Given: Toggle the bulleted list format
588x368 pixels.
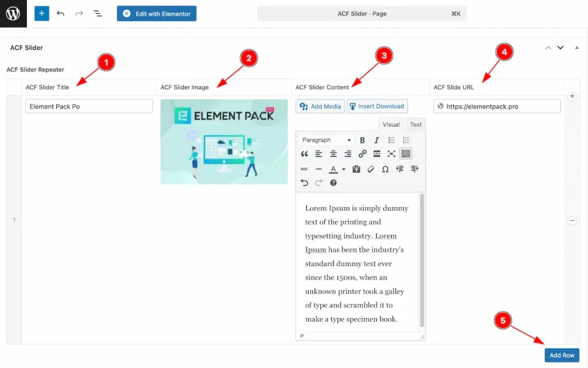Looking at the screenshot, I should tap(392, 140).
